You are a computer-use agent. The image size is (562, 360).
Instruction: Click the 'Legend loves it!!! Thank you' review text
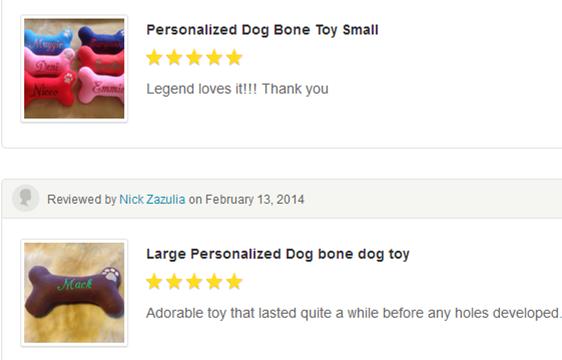pyautogui.click(x=237, y=89)
